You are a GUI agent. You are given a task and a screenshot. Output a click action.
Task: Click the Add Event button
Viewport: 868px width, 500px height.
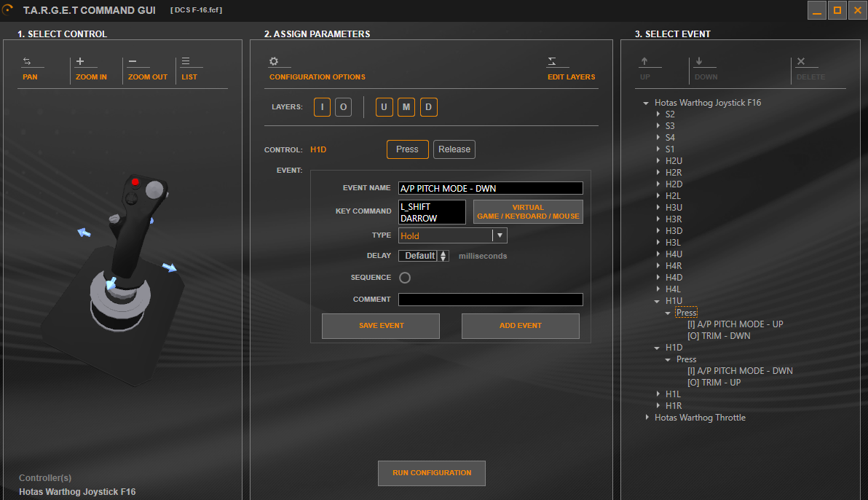tap(521, 326)
